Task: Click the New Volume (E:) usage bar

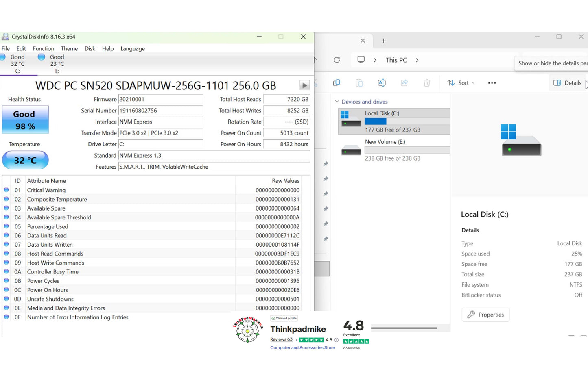Action: 407,150
